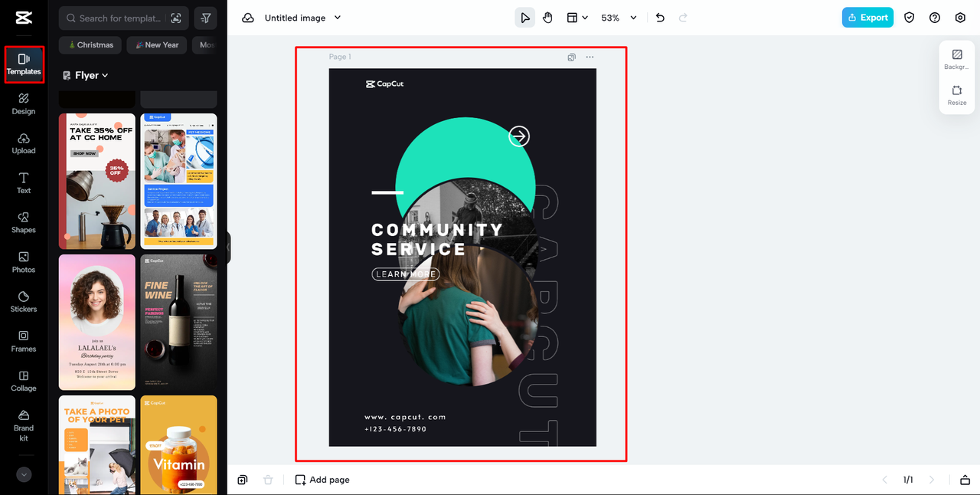Redo the last action
The image size is (980, 495).
coord(683,18)
